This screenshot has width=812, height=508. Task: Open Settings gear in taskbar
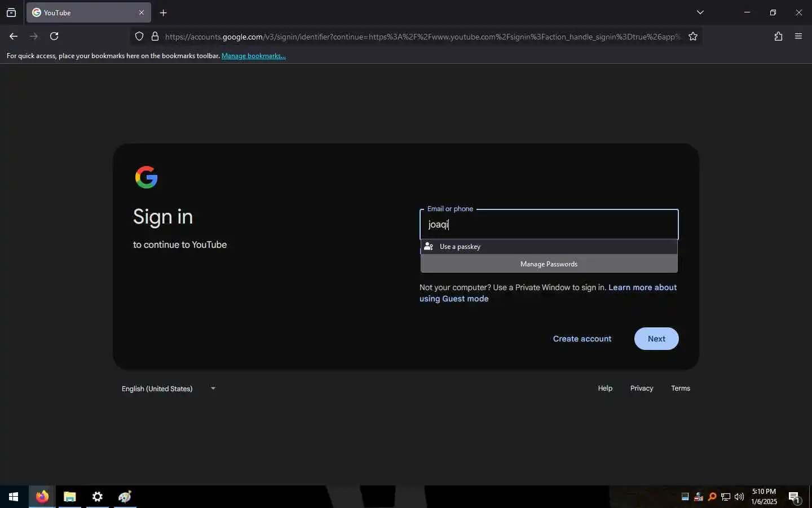pyautogui.click(x=98, y=497)
